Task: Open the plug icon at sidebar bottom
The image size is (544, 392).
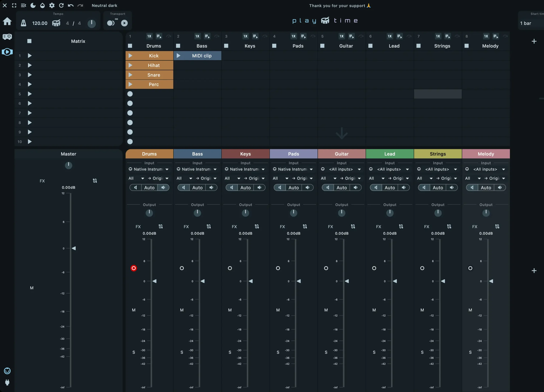Action: point(7,382)
